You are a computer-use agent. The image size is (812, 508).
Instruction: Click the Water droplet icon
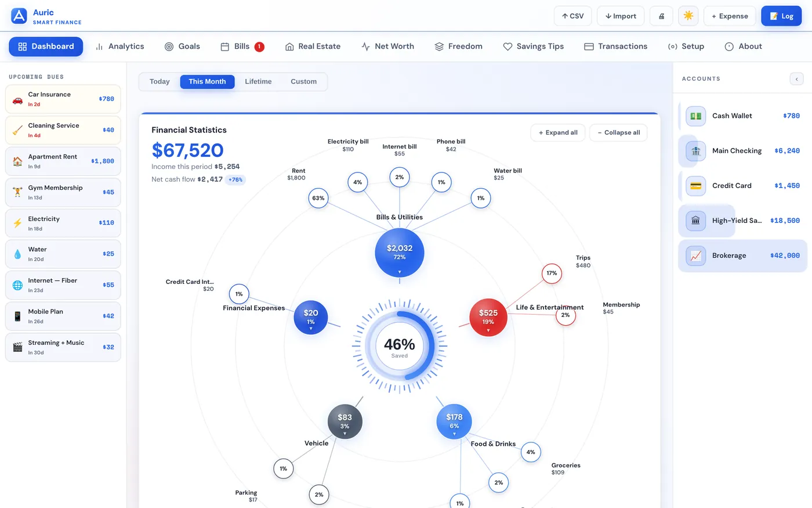pos(17,254)
